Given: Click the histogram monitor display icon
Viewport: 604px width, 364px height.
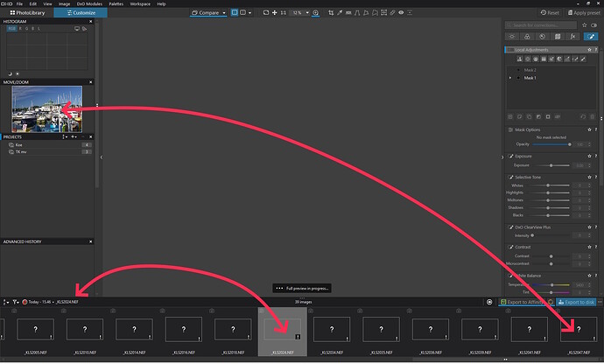Looking at the screenshot, I should 77,29.
